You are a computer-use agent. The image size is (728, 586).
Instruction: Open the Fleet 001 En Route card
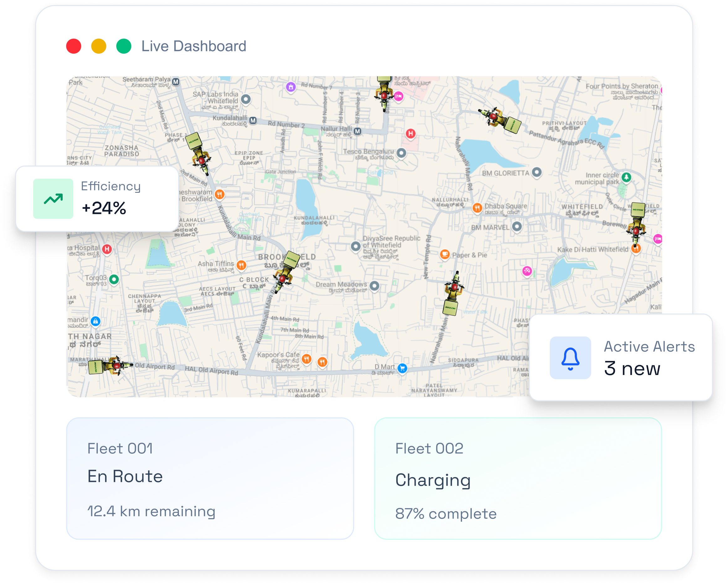point(210,478)
